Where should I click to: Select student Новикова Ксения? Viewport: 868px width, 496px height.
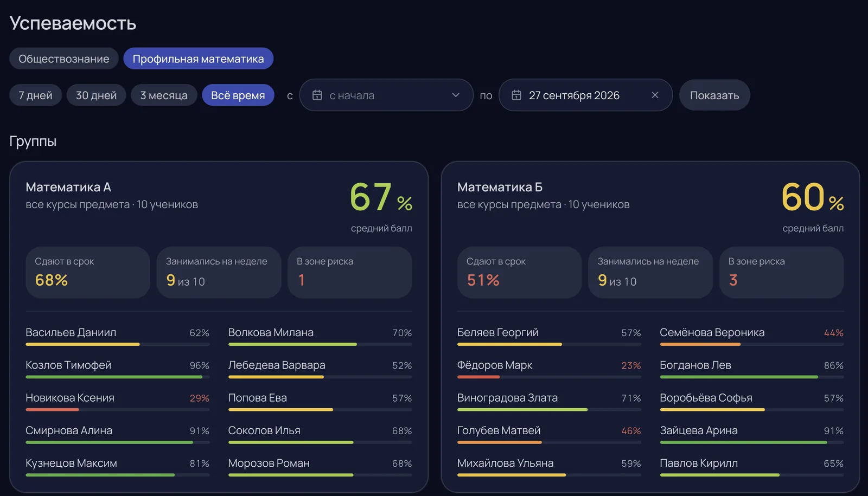(x=117, y=401)
